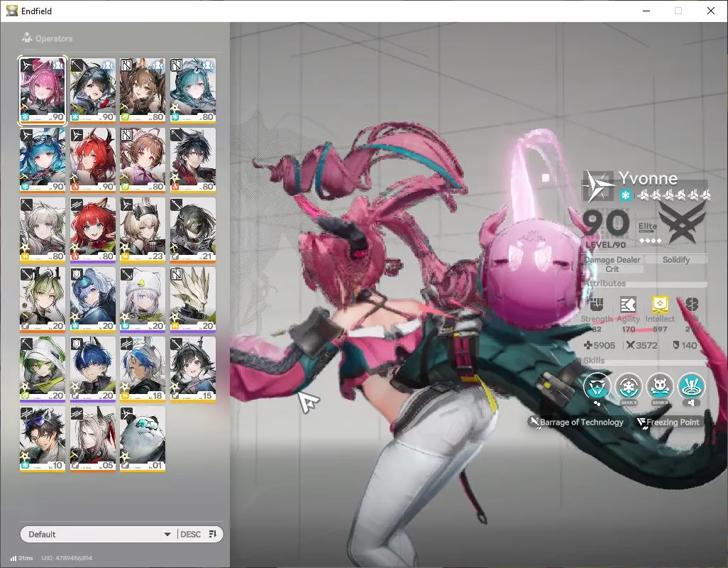Select the short green-haired antlered level 20 operator
The image size is (728, 568).
coord(43,300)
